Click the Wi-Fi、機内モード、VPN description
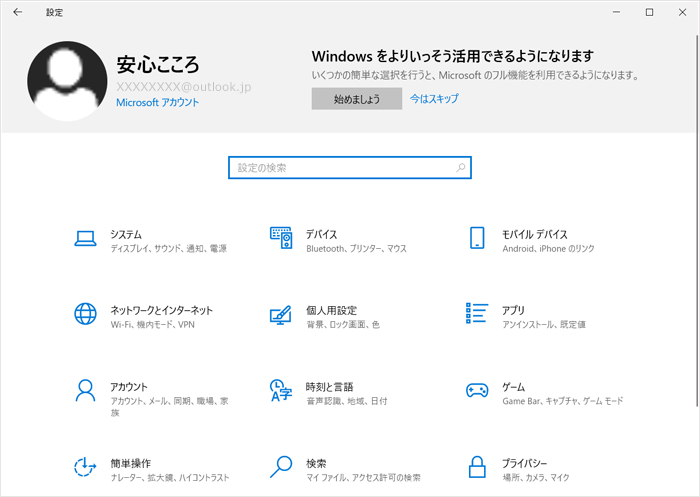 coord(153,325)
